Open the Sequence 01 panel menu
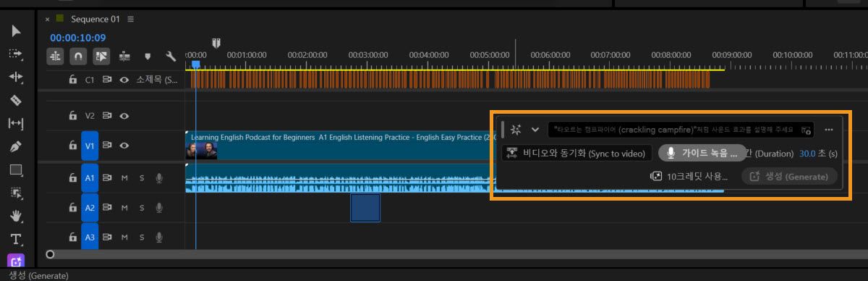 (x=129, y=19)
